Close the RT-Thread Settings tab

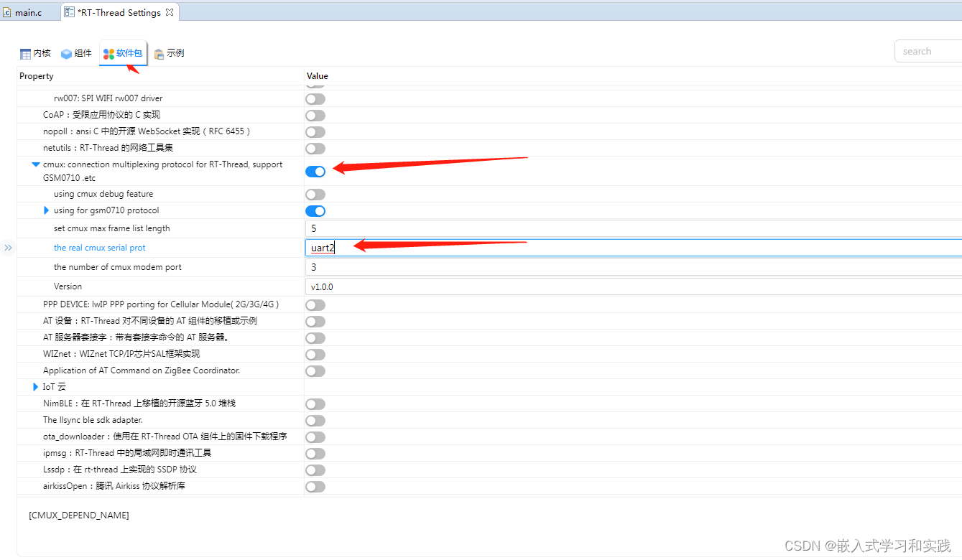coord(170,12)
